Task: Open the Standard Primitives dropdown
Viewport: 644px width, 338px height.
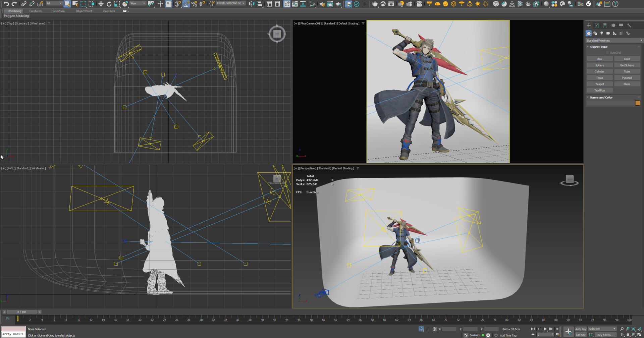Action: 614,41
